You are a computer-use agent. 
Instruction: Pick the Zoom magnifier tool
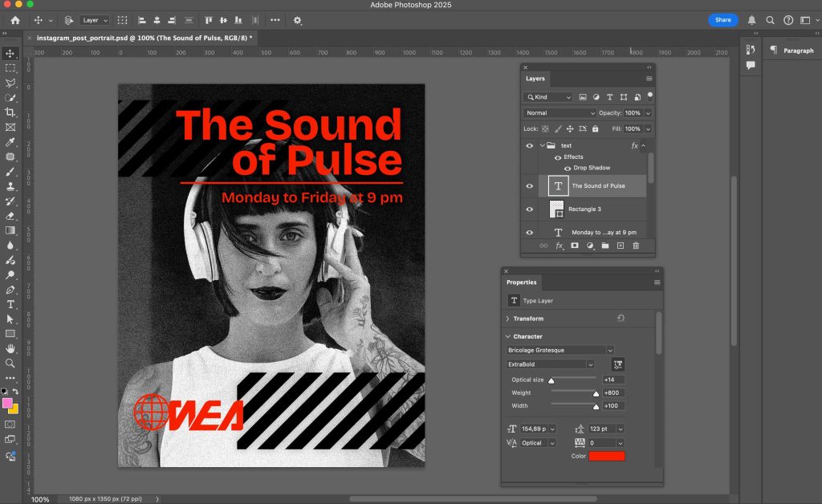pyautogui.click(x=10, y=363)
